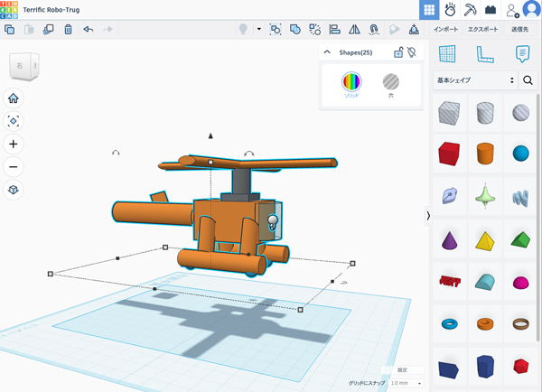Pick the red box shape
The width and height of the screenshot is (542, 392).
tap(449, 154)
